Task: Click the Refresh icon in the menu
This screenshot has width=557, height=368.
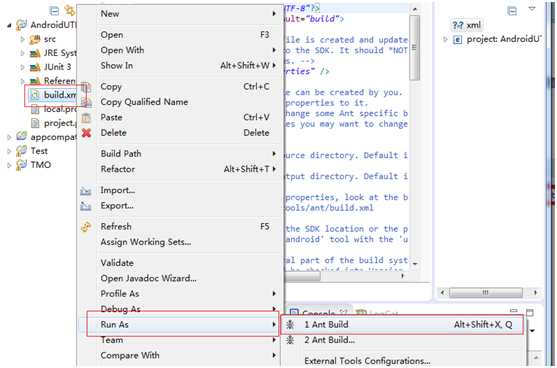Action: (x=86, y=227)
